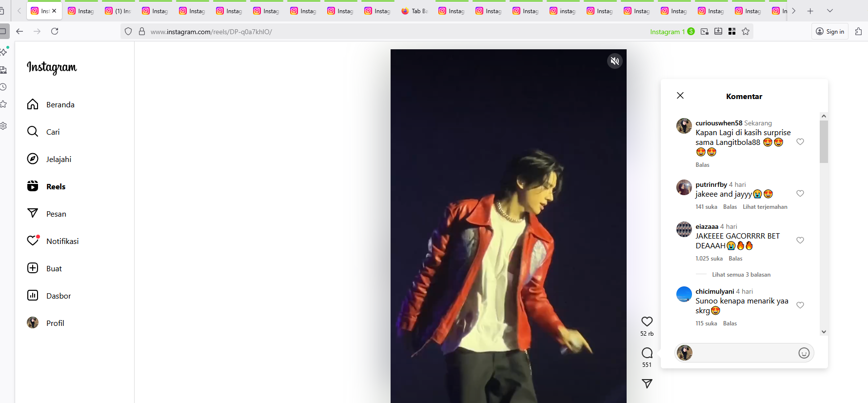The width and height of the screenshot is (868, 403).
Task: Click QR grid icon in address bar
Action: pyautogui.click(x=732, y=31)
